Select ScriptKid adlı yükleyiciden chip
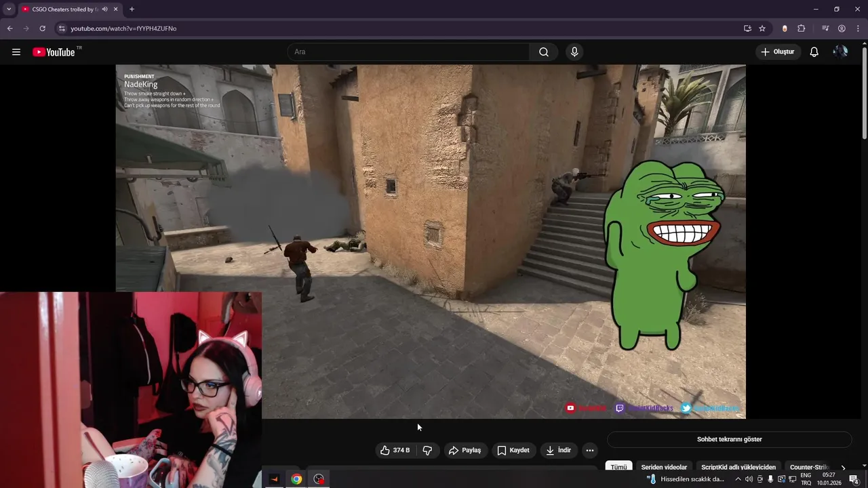The height and width of the screenshot is (488, 868). [738, 467]
